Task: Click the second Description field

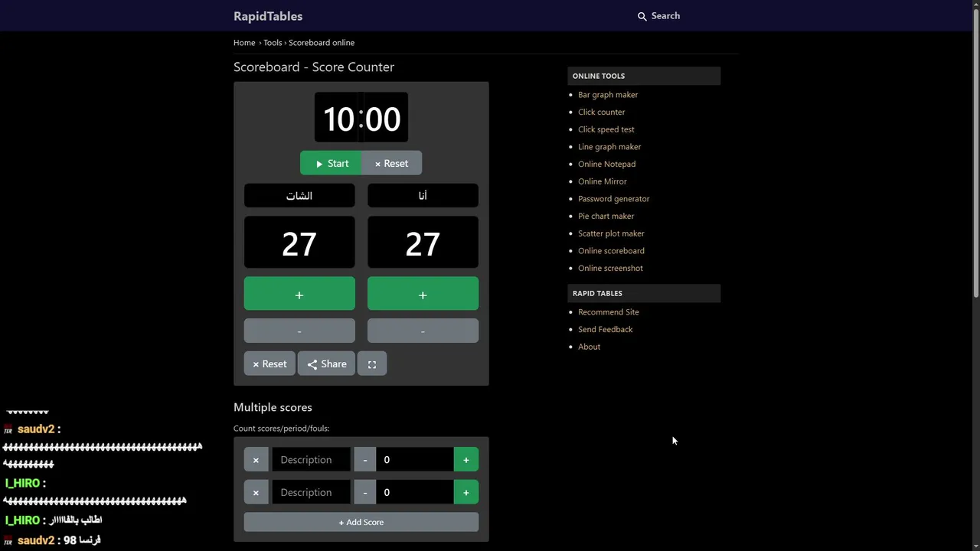Action: [x=311, y=492]
